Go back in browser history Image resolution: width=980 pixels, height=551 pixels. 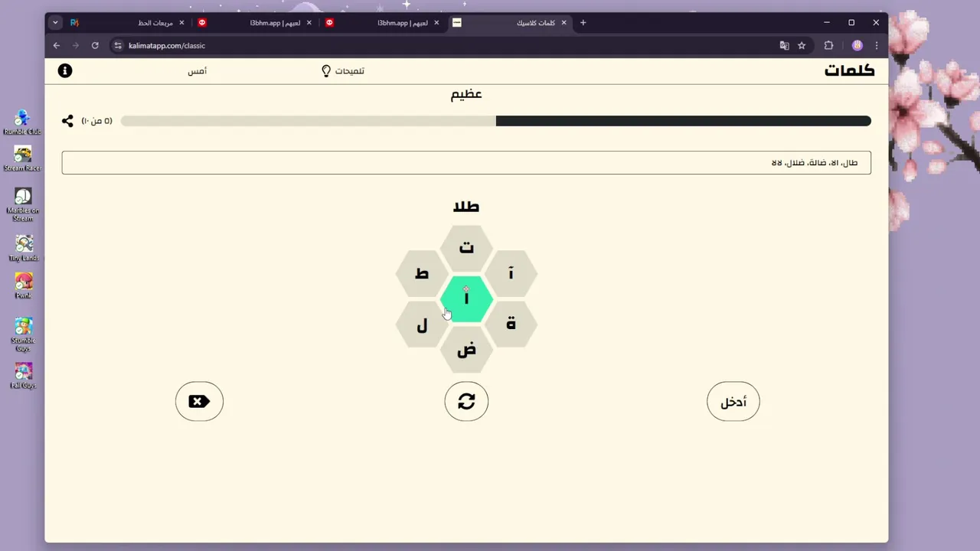pyautogui.click(x=57, y=45)
